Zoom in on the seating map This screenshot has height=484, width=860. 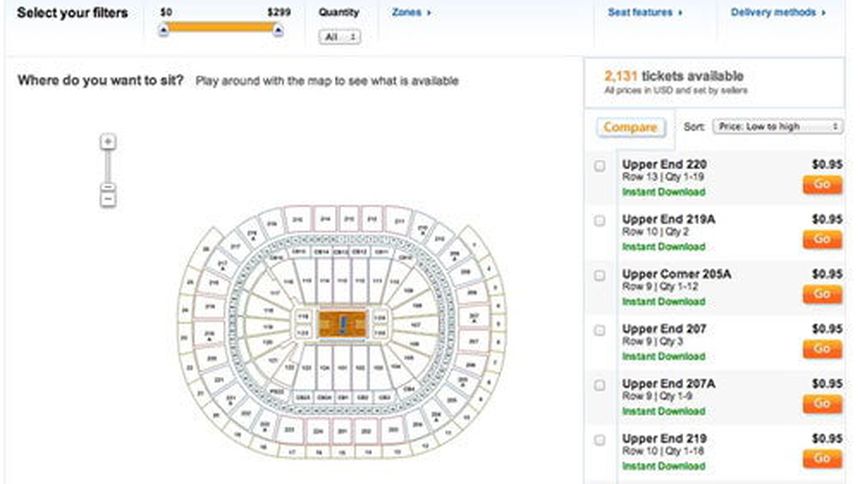(x=108, y=142)
